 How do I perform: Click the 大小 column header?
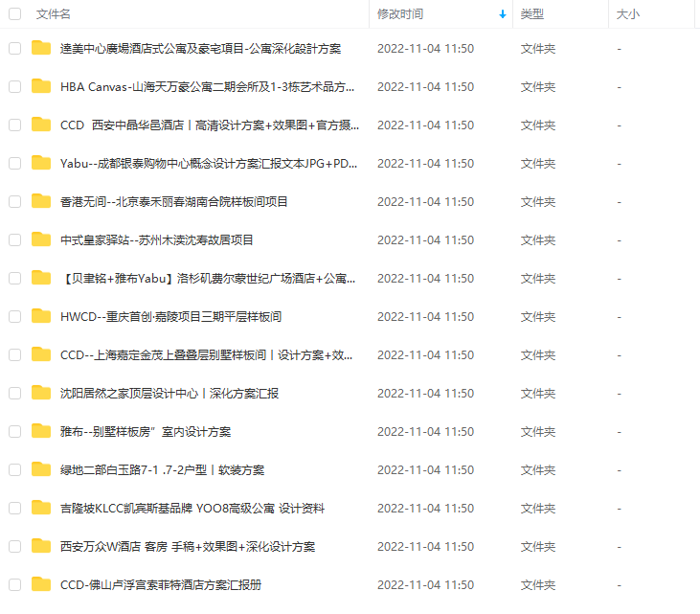[627, 14]
